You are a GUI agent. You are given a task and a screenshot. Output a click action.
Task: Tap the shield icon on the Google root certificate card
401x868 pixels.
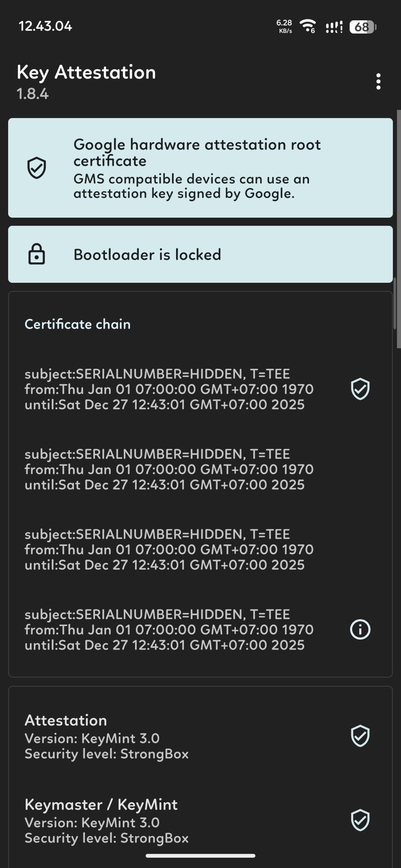tap(37, 168)
